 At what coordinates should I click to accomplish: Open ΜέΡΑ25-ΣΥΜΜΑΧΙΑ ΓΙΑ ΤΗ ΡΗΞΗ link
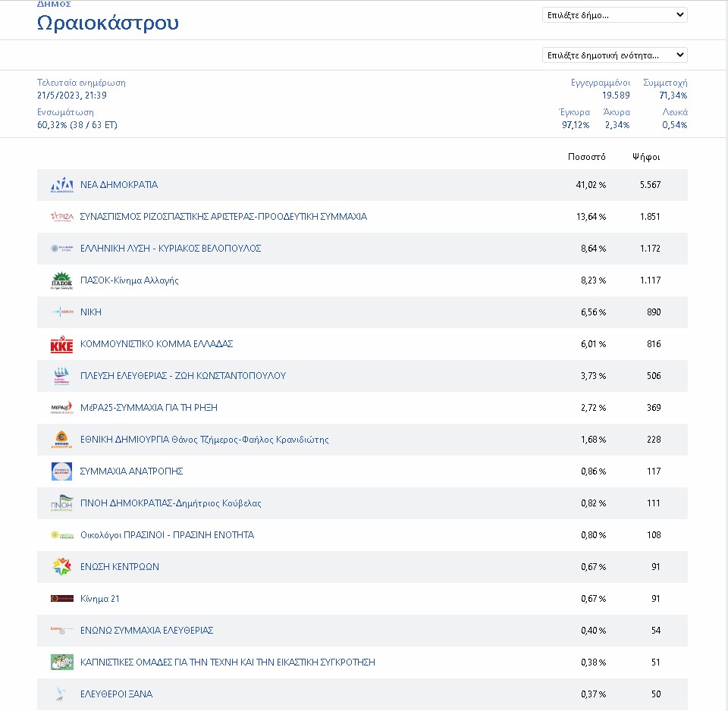[x=149, y=408]
